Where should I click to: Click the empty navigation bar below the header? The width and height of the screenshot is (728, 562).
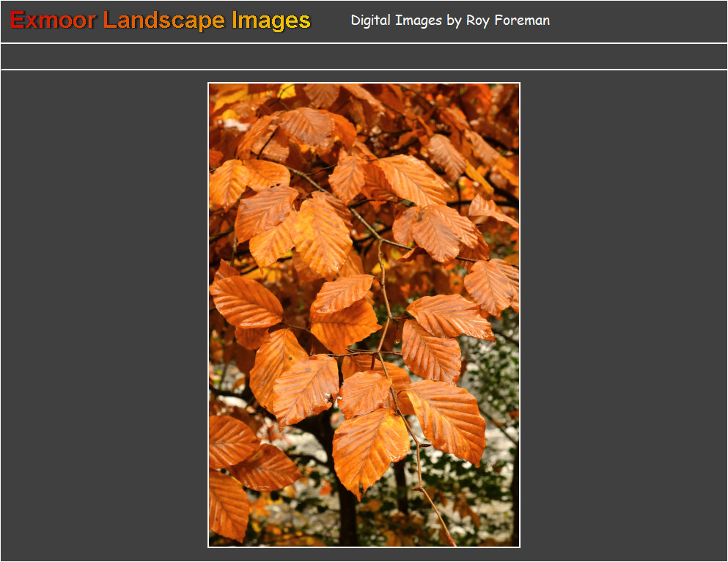(364, 56)
